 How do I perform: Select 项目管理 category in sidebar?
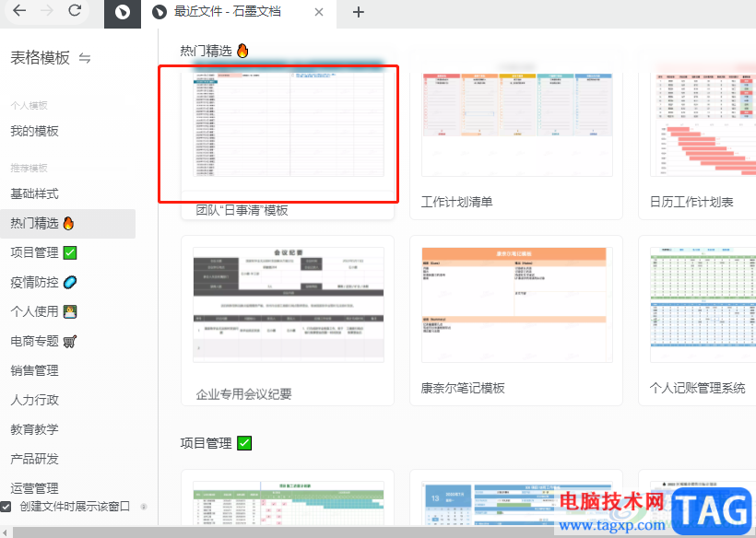pos(43,252)
